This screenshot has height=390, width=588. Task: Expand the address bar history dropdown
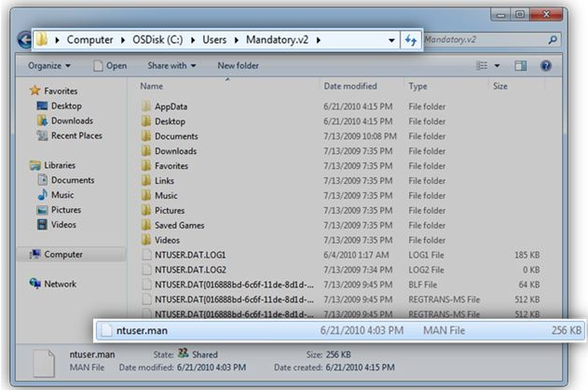pyautogui.click(x=392, y=41)
